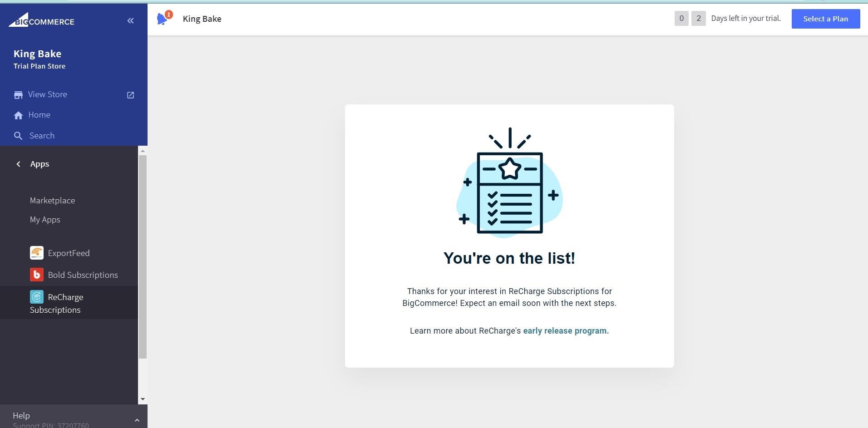This screenshot has width=868, height=428.
Task: Click the notification bell icon
Action: 162,19
